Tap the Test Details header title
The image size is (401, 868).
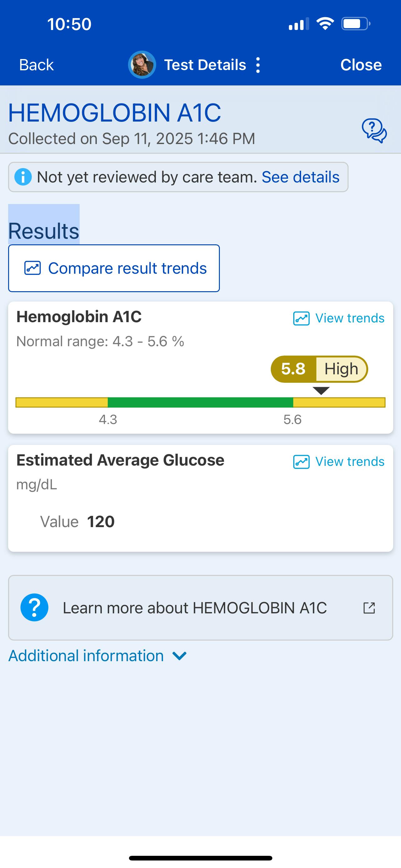tap(205, 65)
